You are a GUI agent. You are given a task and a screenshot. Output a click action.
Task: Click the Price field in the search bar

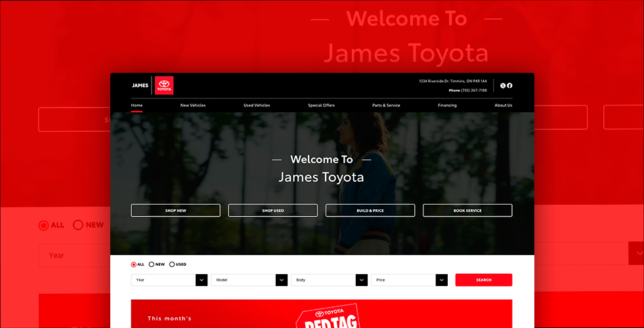pyautogui.click(x=410, y=280)
